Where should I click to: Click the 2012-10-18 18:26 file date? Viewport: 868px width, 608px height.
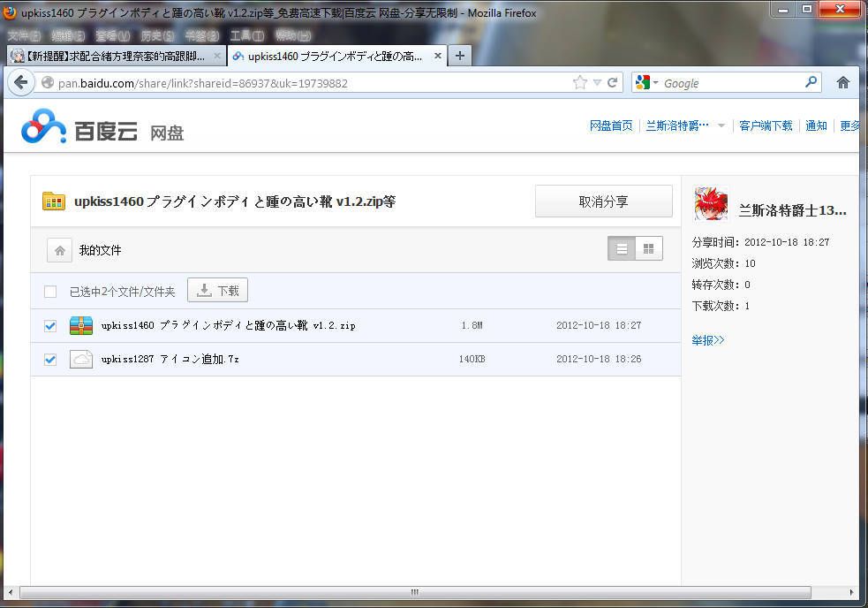pyautogui.click(x=599, y=359)
